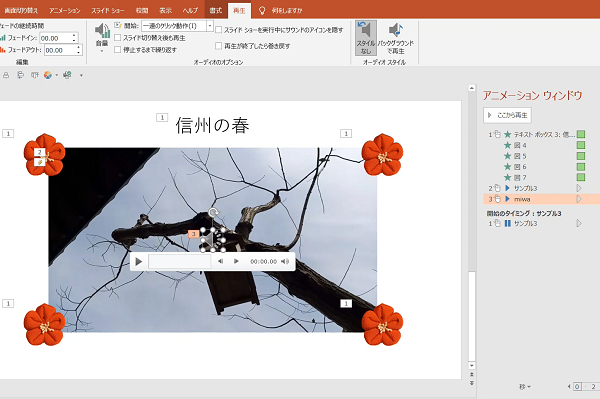Click the ここから再生 button
This screenshot has width=600, height=399.
click(507, 115)
